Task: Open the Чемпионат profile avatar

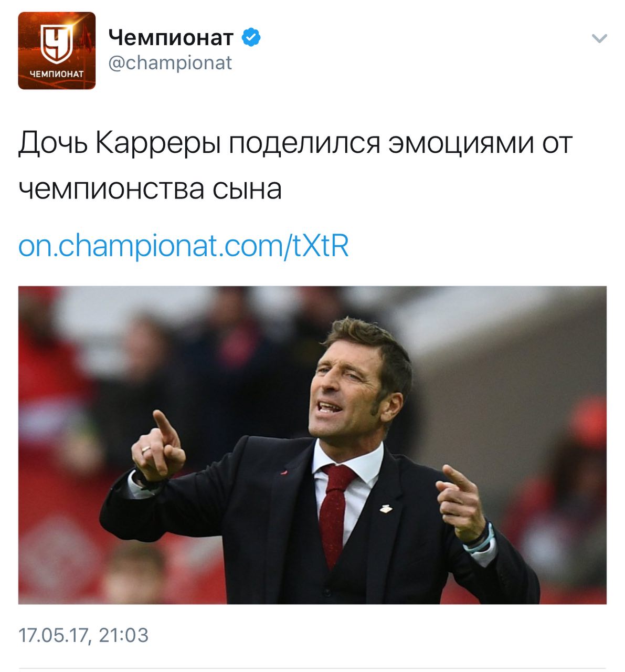Action: [57, 50]
